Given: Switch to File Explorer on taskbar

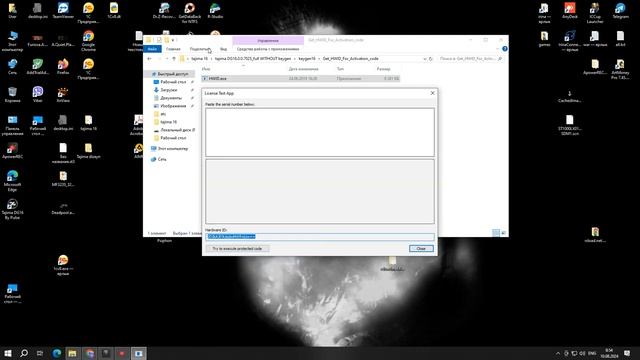Looking at the screenshot, I should click(x=73, y=353).
